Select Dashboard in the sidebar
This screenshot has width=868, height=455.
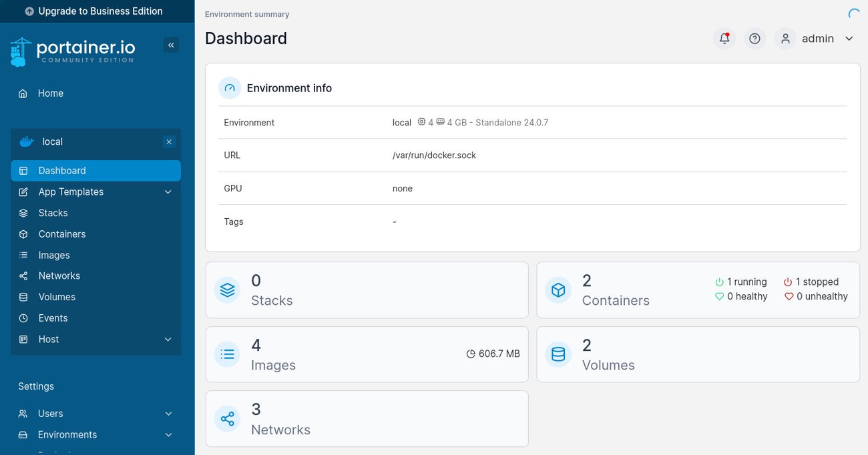[62, 170]
